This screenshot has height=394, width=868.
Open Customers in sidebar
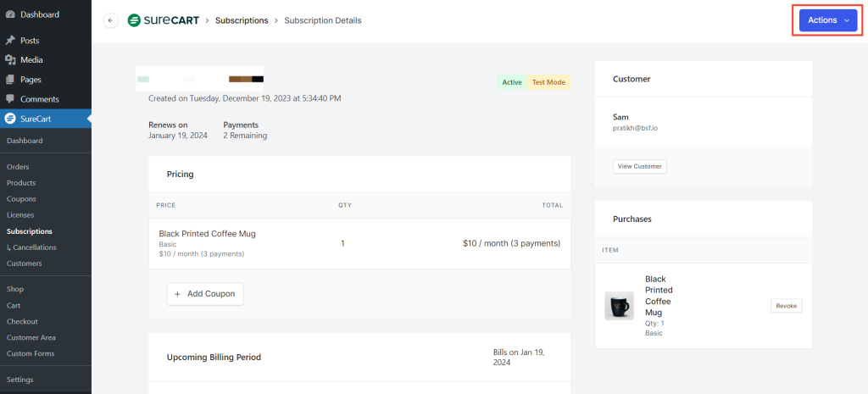[24, 264]
